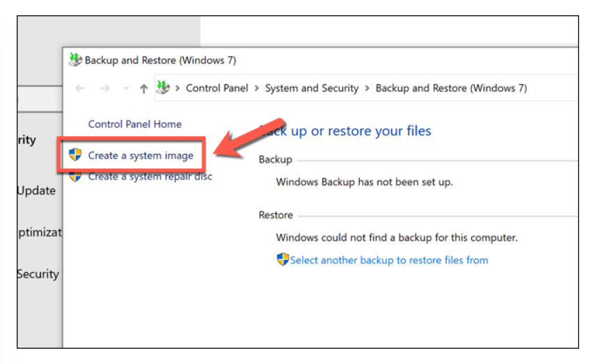
Task: Click the forward navigation arrow
Action: coord(105,88)
